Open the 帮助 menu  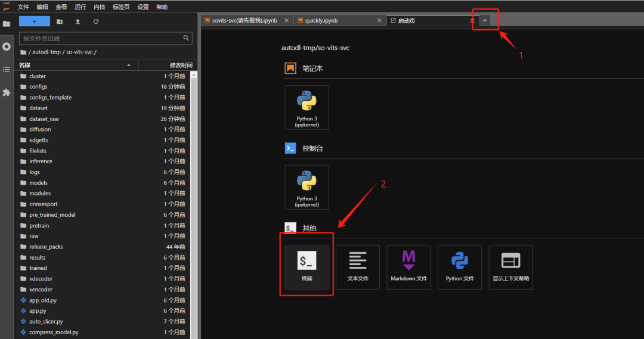[162, 7]
